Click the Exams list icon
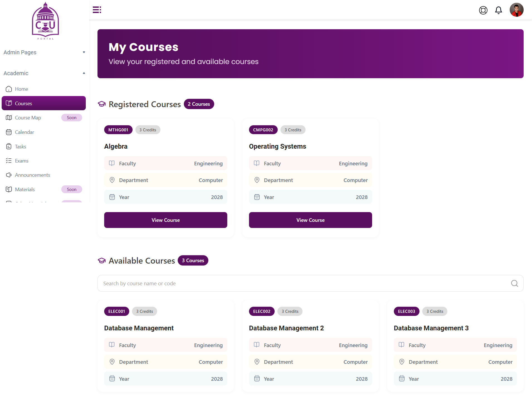 (9, 161)
